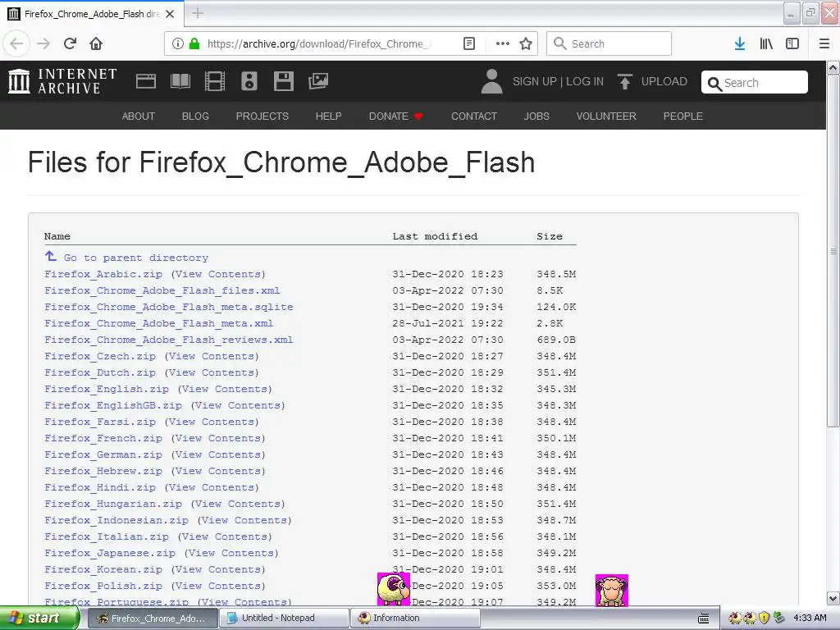View Contents of Firefox_Czech.zip
Image resolution: width=840 pixels, height=630 pixels.
click(x=212, y=356)
